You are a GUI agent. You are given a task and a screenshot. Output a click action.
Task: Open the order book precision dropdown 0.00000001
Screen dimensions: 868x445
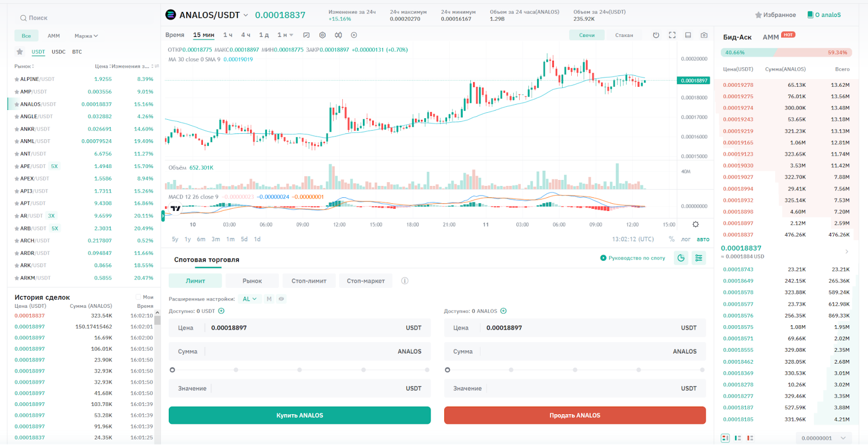(824, 438)
